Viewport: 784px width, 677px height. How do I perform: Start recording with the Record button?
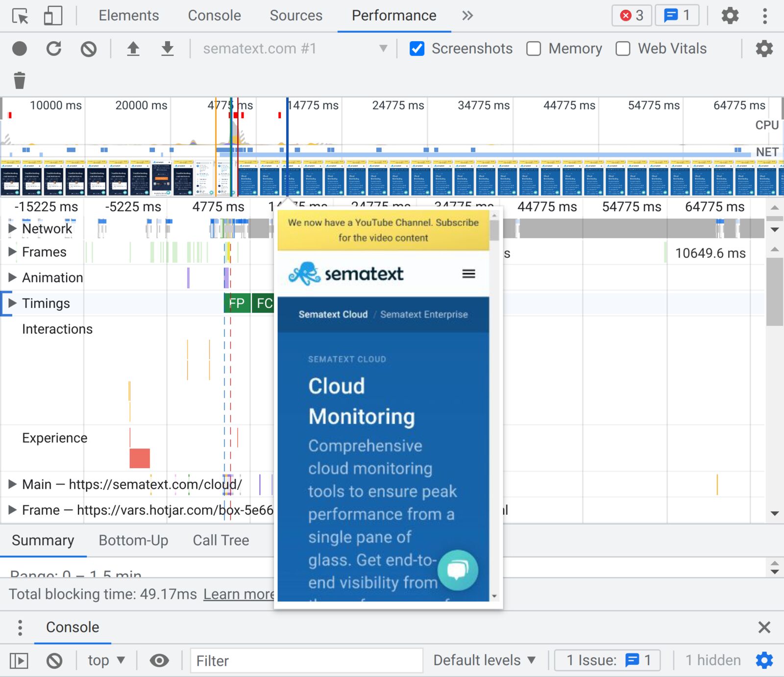[20, 49]
